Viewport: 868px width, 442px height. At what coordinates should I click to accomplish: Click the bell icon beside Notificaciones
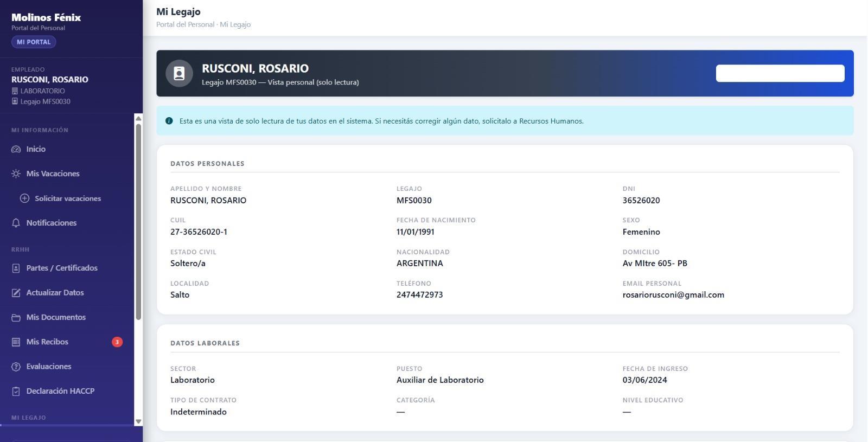(x=16, y=223)
